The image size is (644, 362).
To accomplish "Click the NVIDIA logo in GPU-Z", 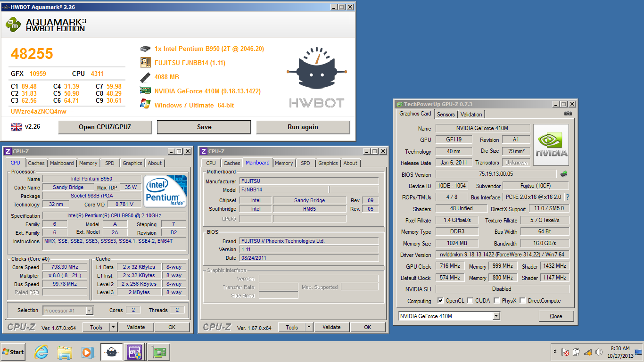I will pos(551,145).
